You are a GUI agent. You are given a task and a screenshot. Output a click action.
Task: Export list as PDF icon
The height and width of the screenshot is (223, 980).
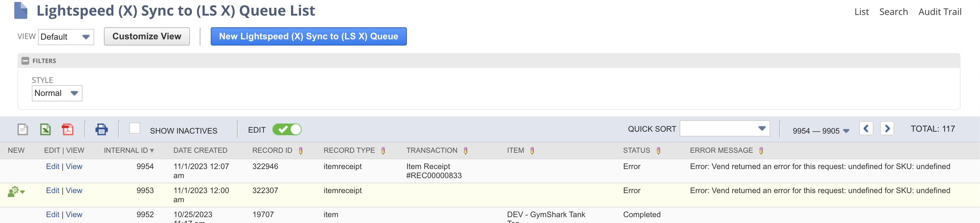coord(68,129)
